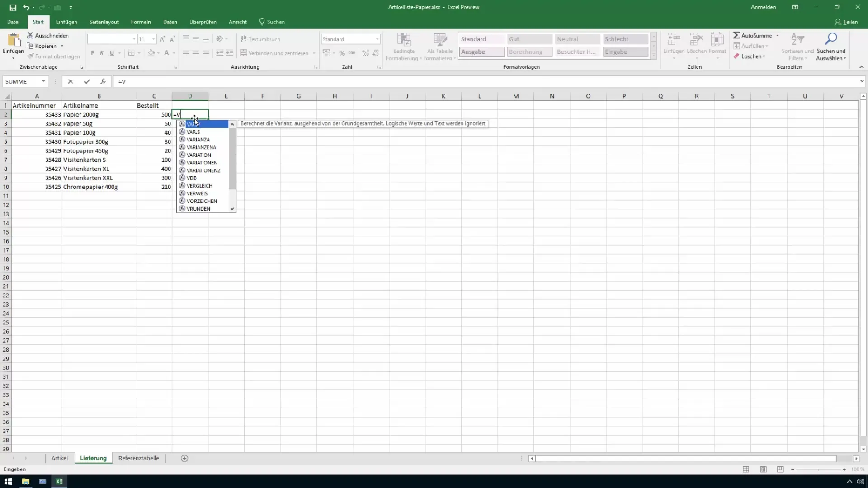Open Bedingte Formatierung menu

pos(404,47)
